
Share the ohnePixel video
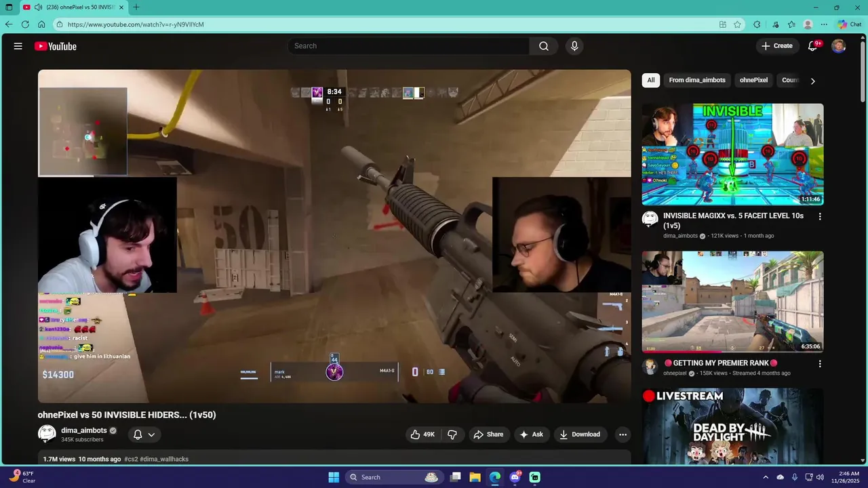tap(488, 434)
